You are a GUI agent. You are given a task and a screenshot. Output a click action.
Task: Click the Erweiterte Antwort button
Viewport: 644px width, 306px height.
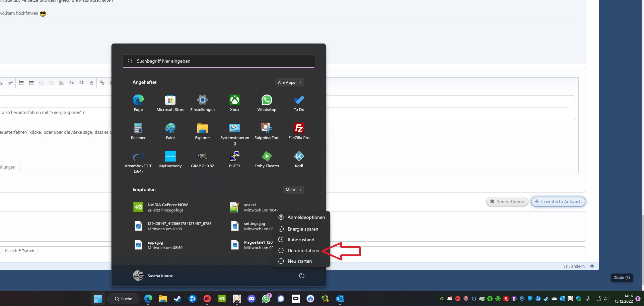point(558,201)
